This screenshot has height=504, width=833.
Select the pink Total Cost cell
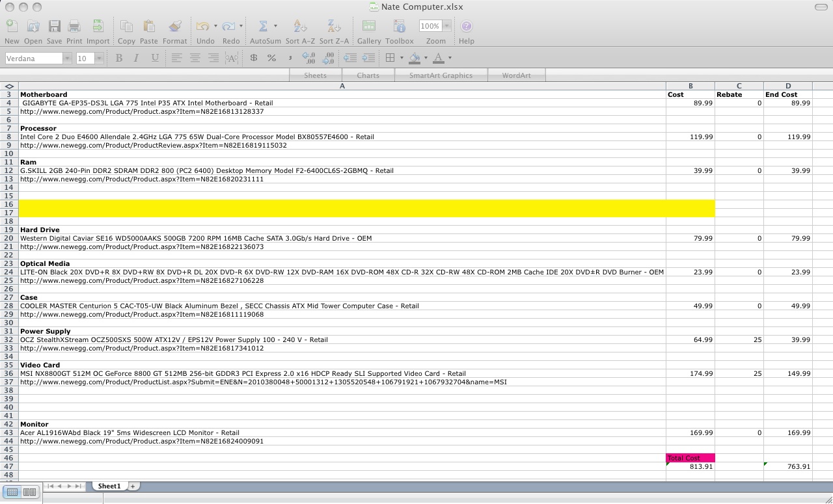(x=690, y=458)
